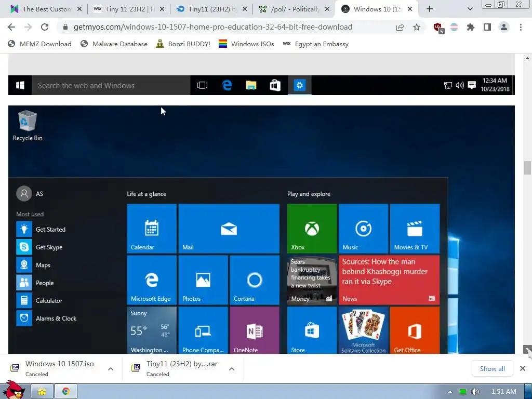This screenshot has width=532, height=399.
Task: Open the Chrome profile avatar
Action: [x=504, y=27]
